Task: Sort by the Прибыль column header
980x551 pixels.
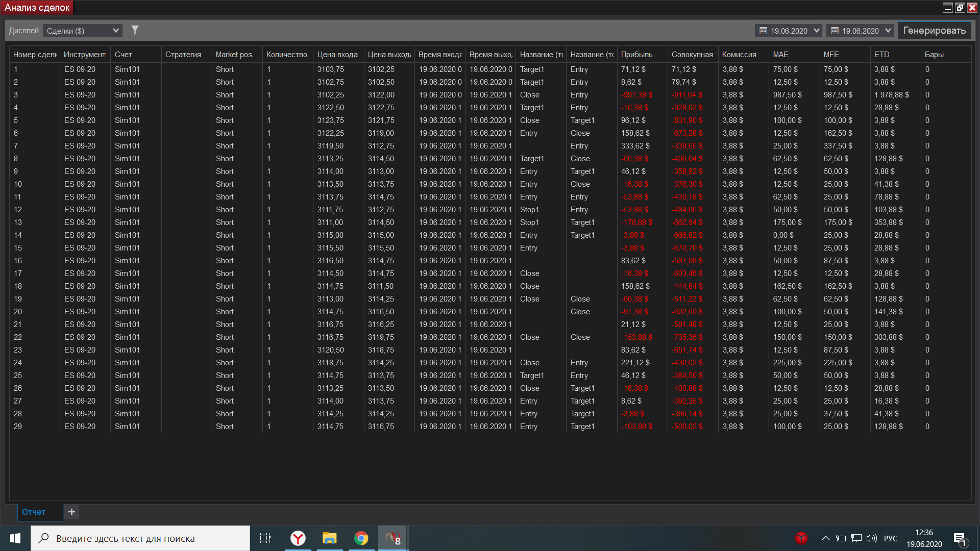Action: click(636, 55)
